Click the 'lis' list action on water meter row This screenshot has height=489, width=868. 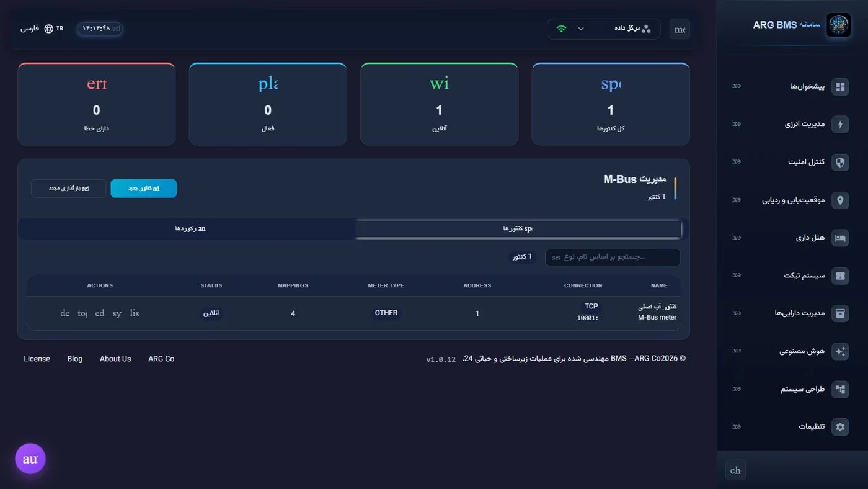135,313
